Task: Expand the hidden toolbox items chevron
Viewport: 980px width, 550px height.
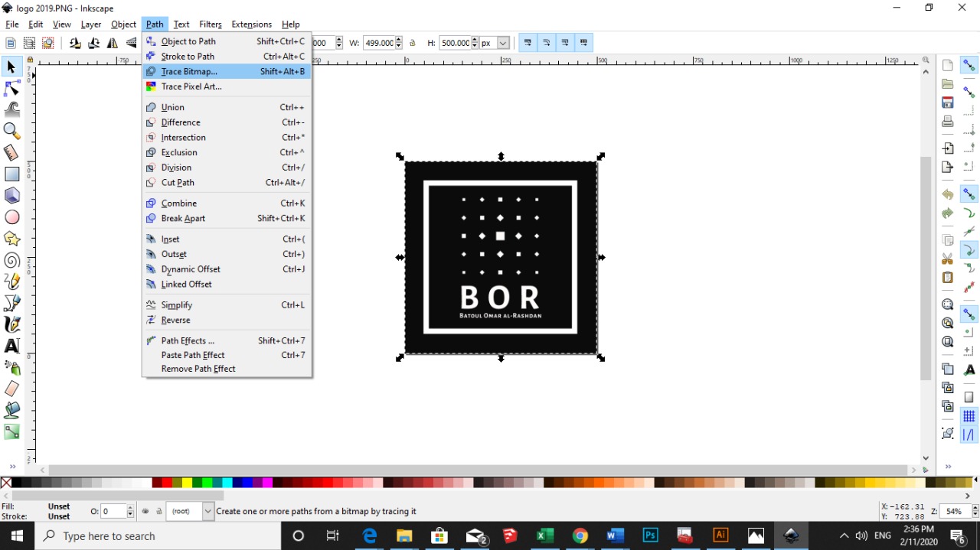Action: click(12, 467)
